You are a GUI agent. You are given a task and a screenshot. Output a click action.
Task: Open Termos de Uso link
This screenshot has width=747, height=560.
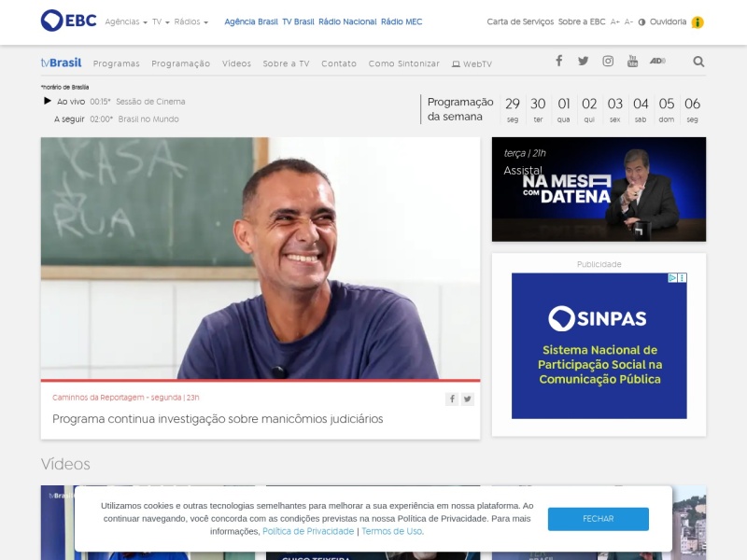tap(392, 531)
